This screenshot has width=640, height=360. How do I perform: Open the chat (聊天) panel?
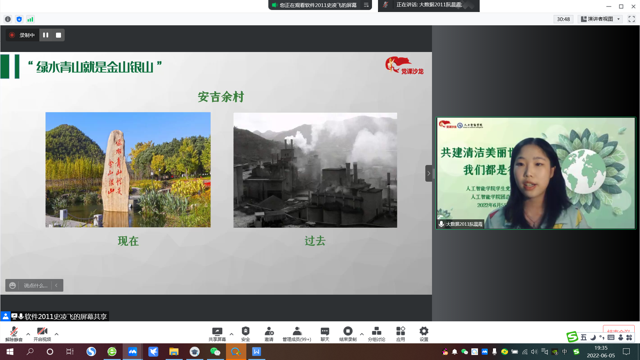[325, 334]
